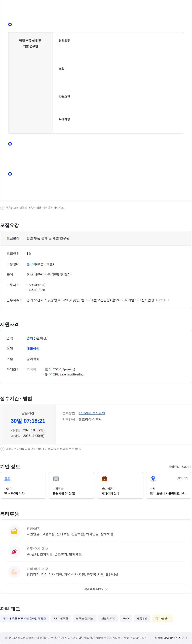192x644 pixels.
Task: Open 불법/허위/과장/오류 신고 link
Action: 171,638
